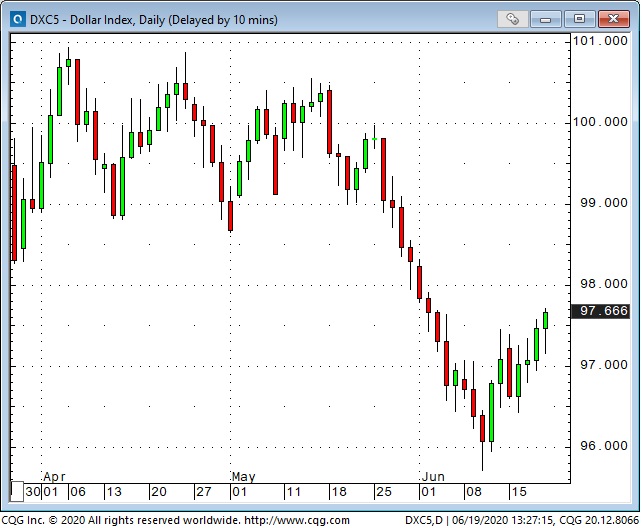This screenshot has height=528, width=642.
Task: Click the 97.000 price axis label
Action: (604, 365)
